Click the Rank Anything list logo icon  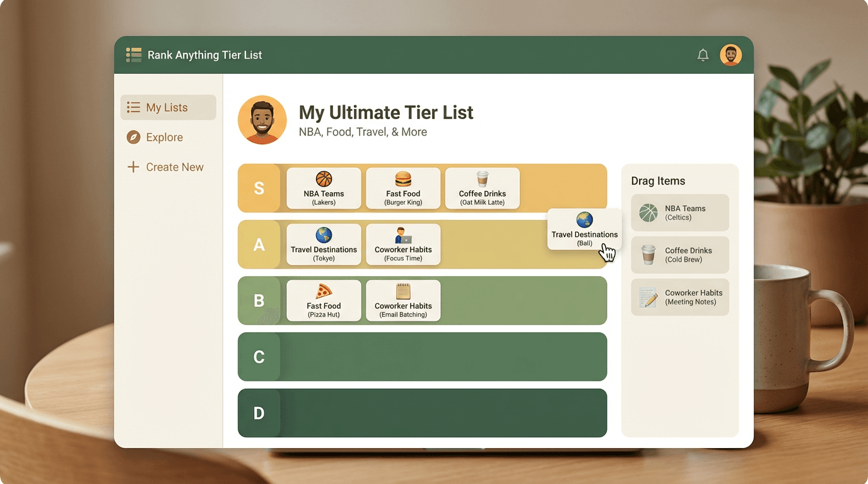(x=133, y=55)
